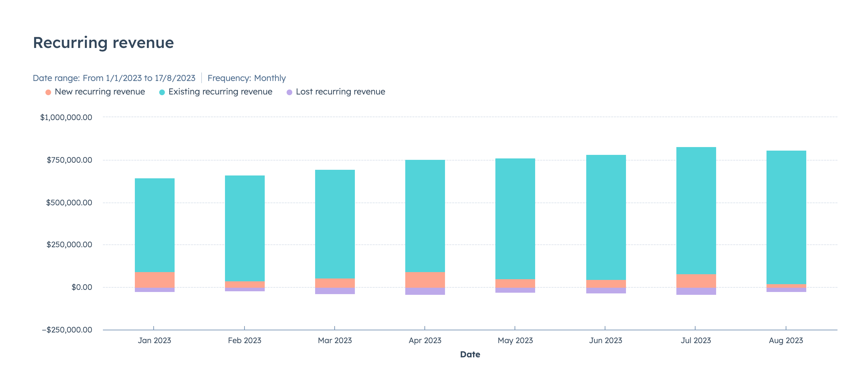
Task: Click the Frequency: Monthly label
Action: [x=247, y=78]
